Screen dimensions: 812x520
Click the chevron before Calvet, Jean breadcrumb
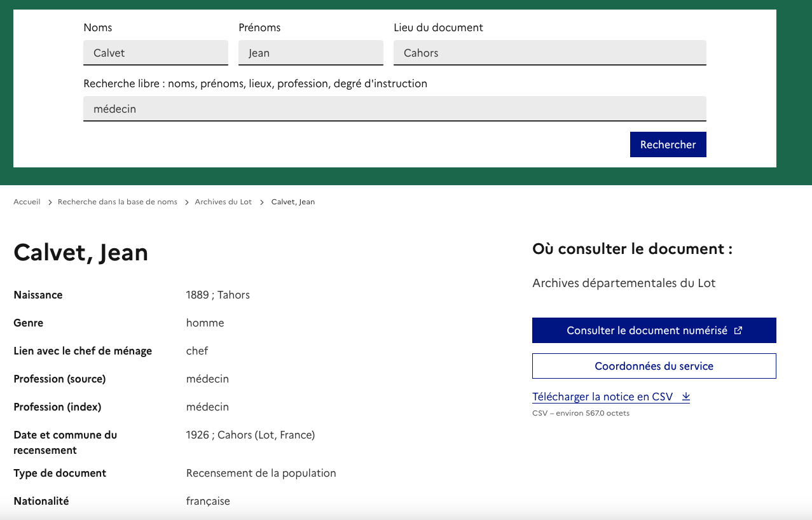pyautogui.click(x=261, y=202)
